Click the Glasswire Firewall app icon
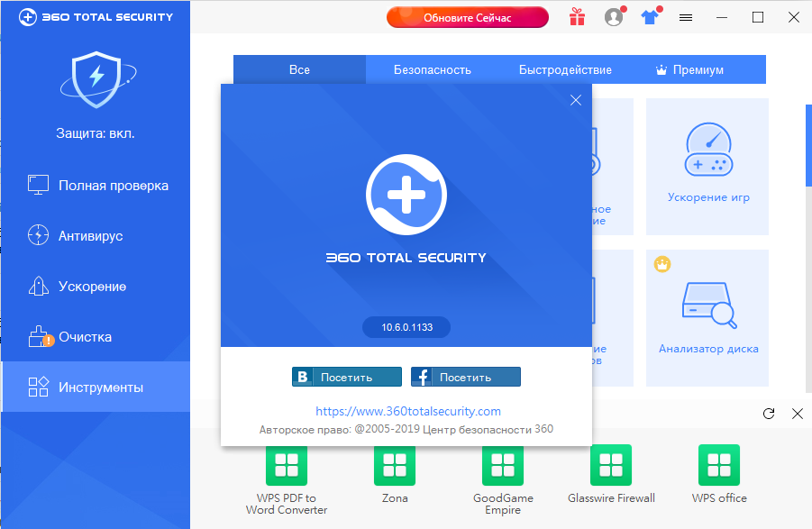The width and height of the screenshot is (812, 529). tap(611, 465)
